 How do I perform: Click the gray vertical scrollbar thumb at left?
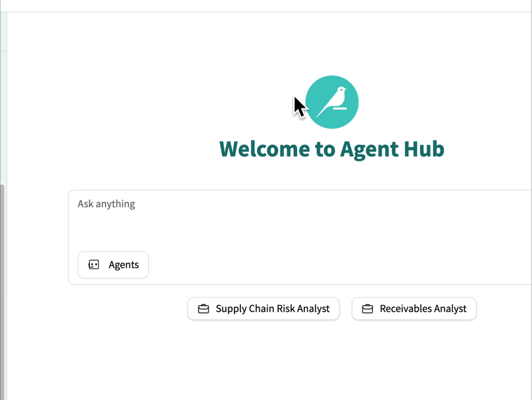pyautogui.click(x=2, y=289)
